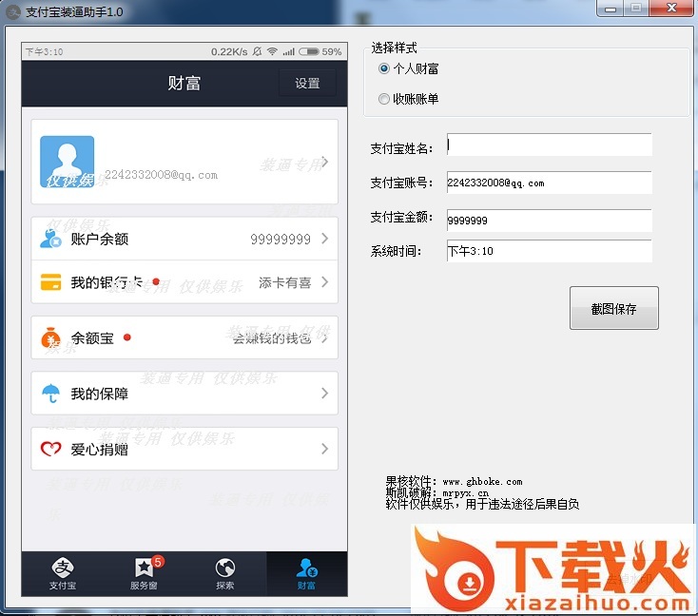Open the 账户余额 row chevron
The width and height of the screenshot is (698, 616).
pos(325,239)
